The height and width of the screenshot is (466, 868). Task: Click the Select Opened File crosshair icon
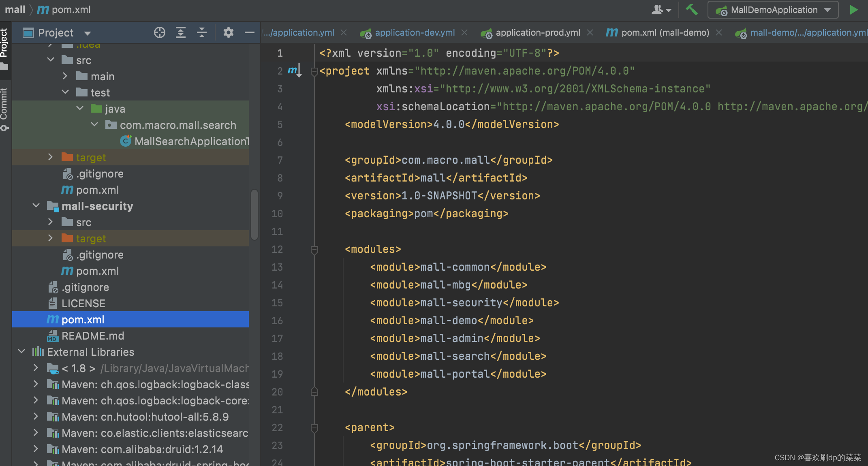[x=160, y=32]
